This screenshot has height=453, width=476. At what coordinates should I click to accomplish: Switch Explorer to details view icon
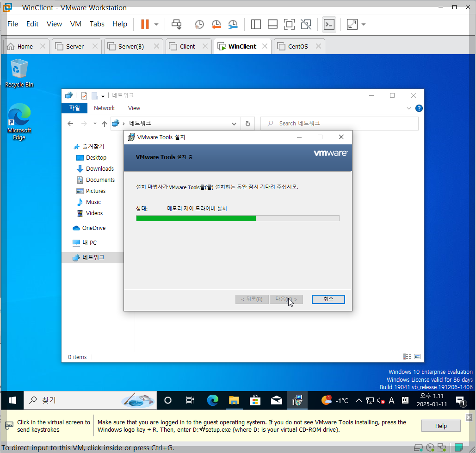[x=407, y=356]
